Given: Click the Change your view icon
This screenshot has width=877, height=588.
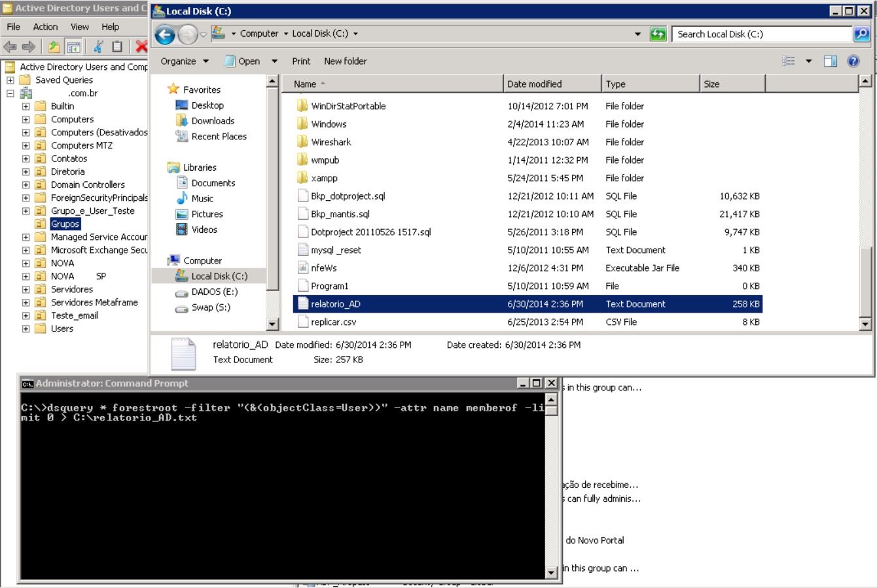Looking at the screenshot, I should point(789,61).
